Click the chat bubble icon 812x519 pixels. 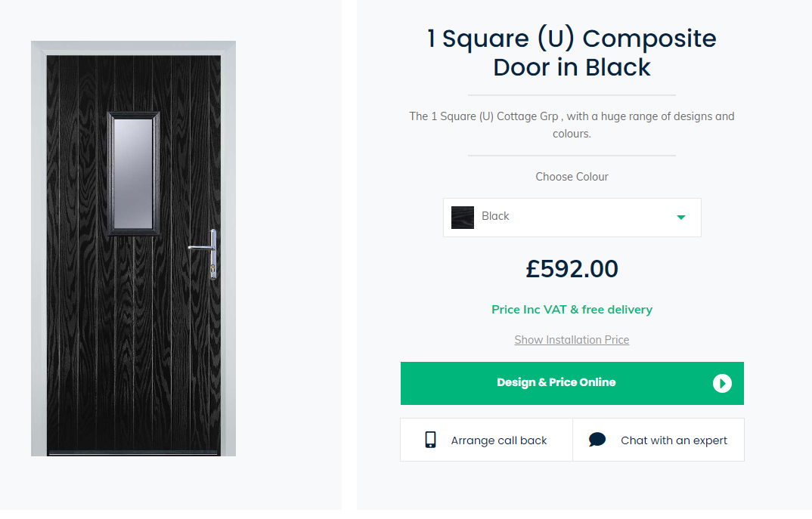coord(597,440)
